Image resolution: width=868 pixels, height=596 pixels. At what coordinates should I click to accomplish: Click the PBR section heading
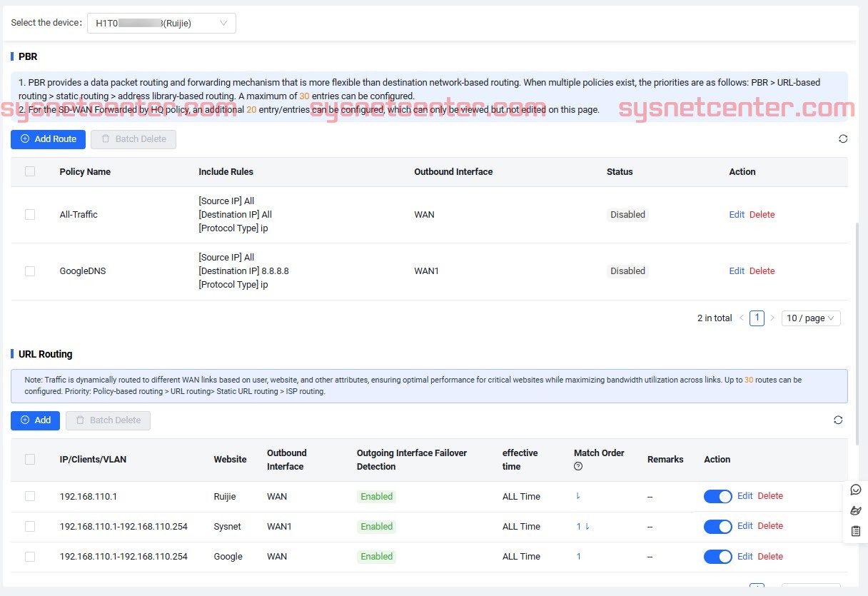click(x=28, y=56)
